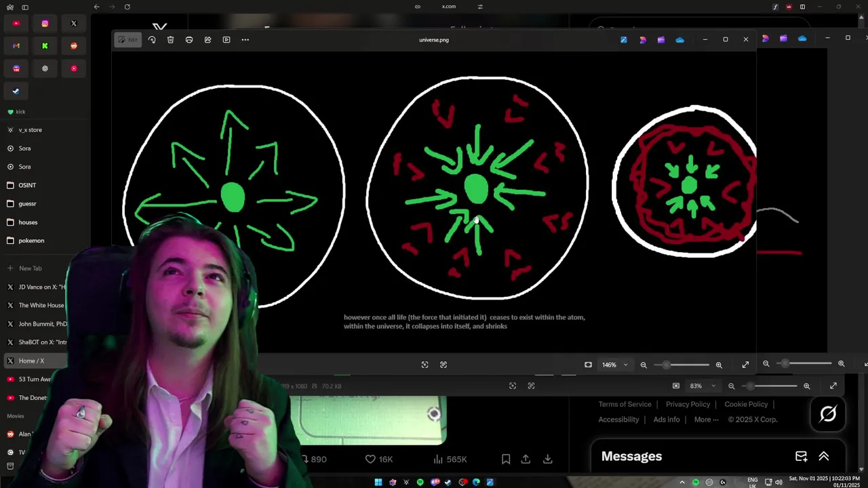This screenshot has height=488, width=868.
Task: Open the uBlock Origin extension
Action: [x=789, y=7]
